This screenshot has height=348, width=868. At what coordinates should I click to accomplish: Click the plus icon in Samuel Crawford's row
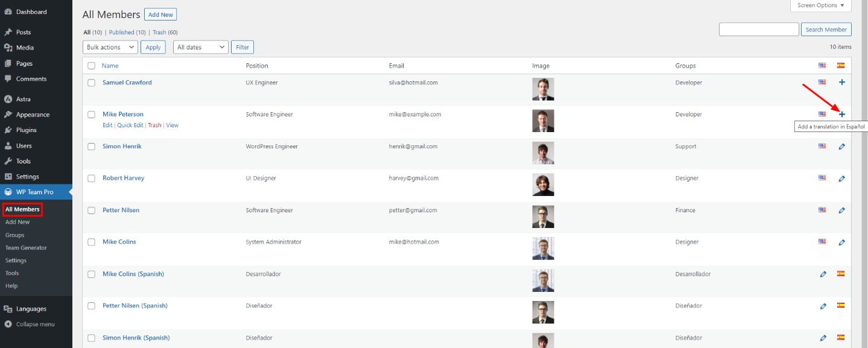[842, 82]
